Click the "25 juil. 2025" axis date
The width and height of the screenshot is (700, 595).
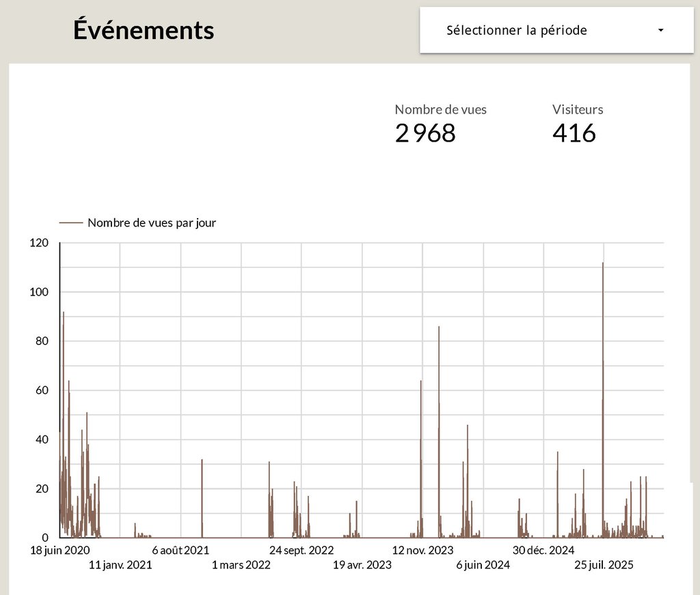click(x=604, y=565)
